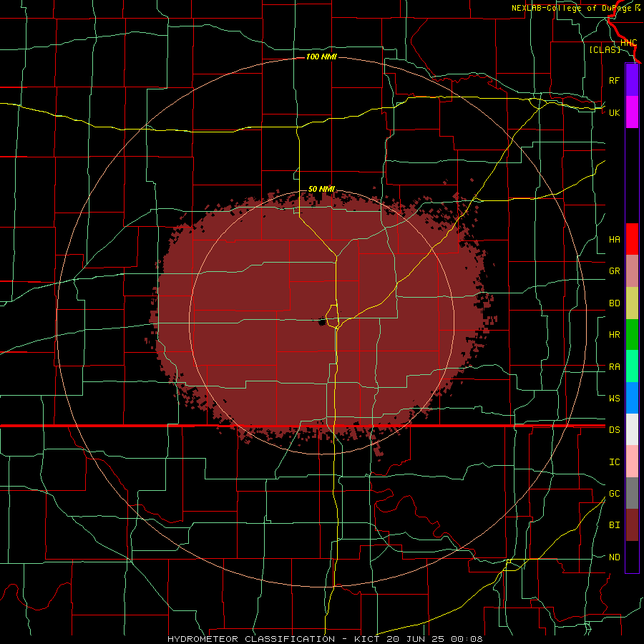Image resolution: width=644 pixels, height=644 pixels.
Task: Click the "100 NMI" range ring label
Action: point(321,57)
